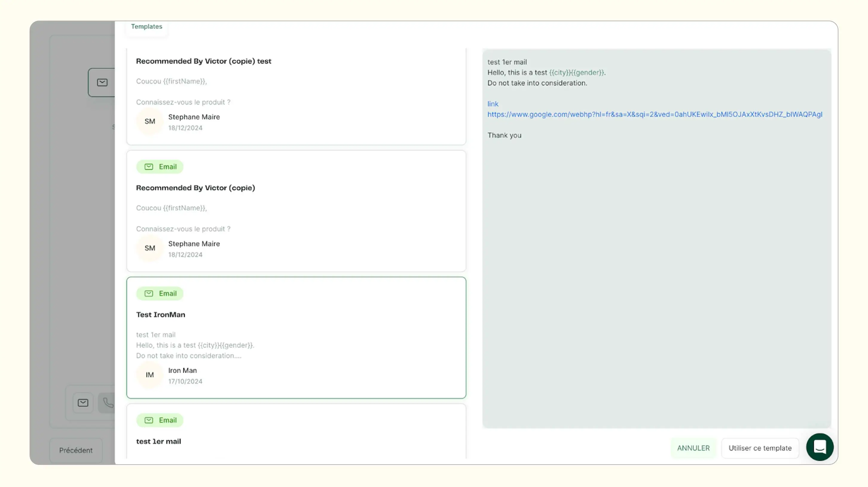Select the Recommended By Victor (copie) template title
This screenshot has height=487, width=868.
pos(195,188)
